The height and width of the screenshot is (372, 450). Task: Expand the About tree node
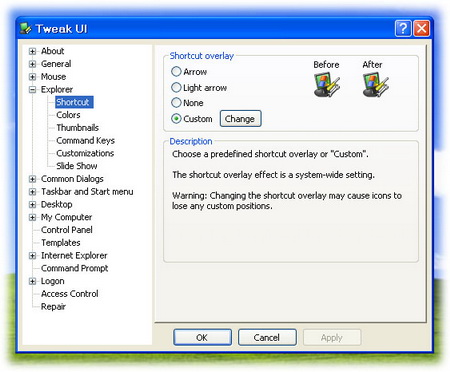point(32,51)
